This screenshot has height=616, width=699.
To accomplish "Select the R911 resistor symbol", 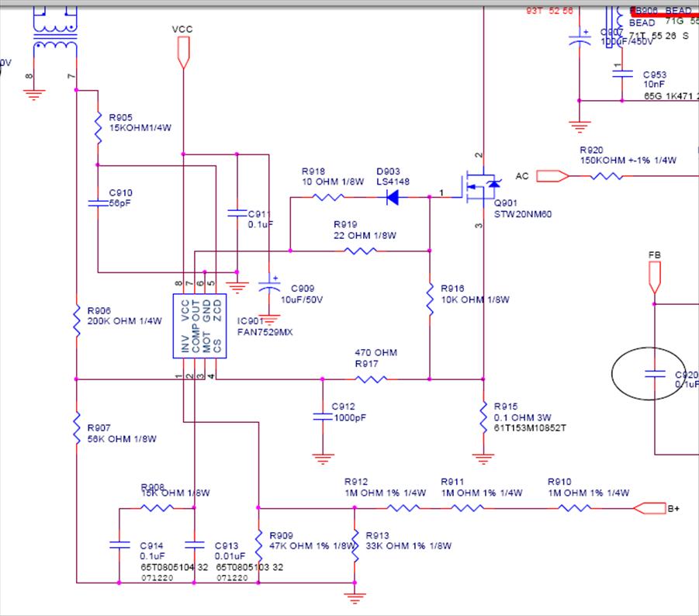I will tap(467, 507).
